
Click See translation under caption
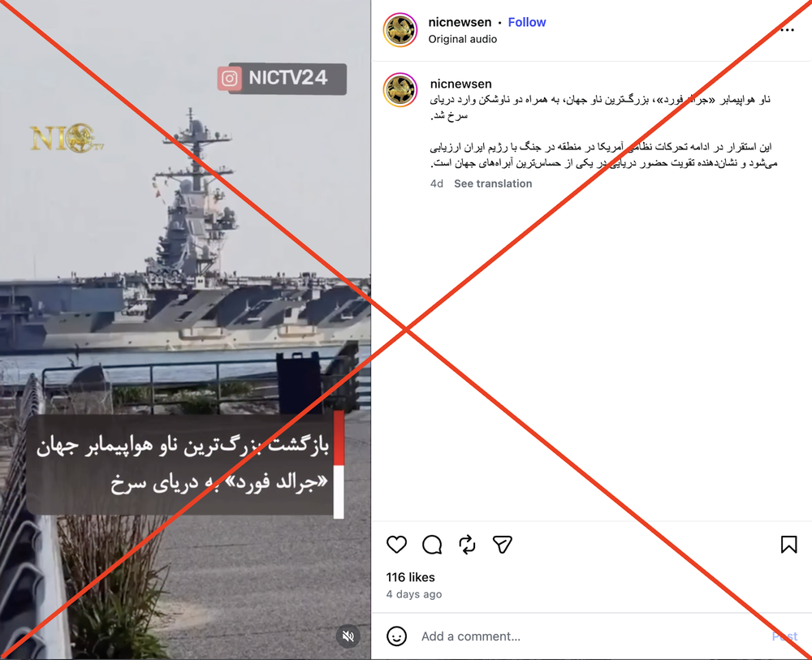pyautogui.click(x=493, y=183)
